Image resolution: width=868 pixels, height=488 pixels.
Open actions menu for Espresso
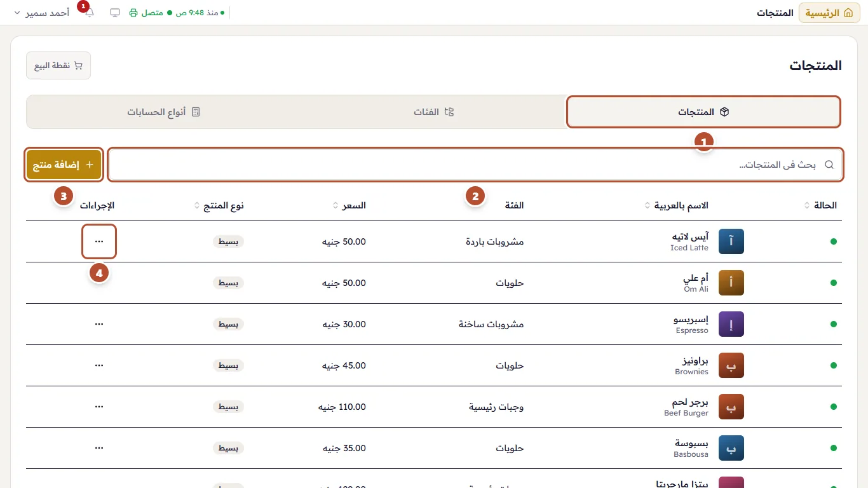click(99, 324)
